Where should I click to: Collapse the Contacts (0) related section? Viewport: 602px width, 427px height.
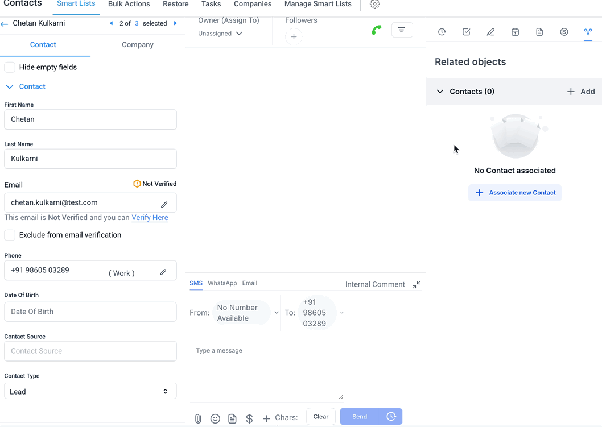tap(440, 91)
